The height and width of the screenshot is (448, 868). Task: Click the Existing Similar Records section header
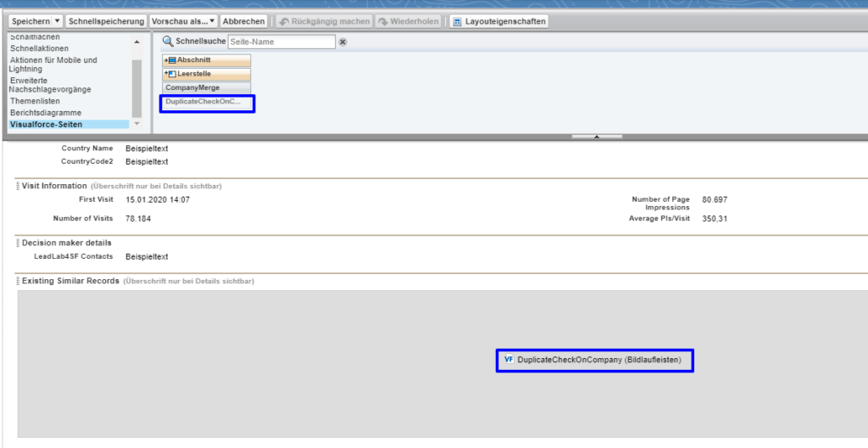[x=70, y=281]
